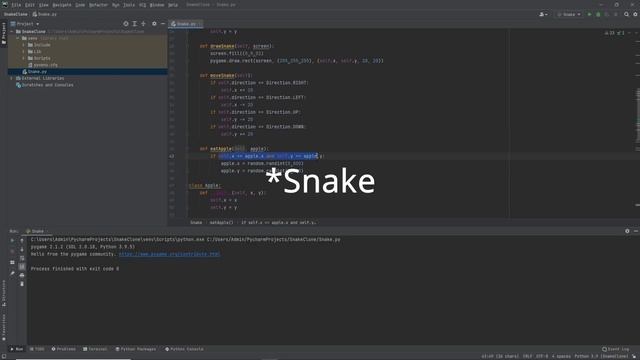Collapse the SnakeClone root folder
640x360 pixels.
pos(12,31)
